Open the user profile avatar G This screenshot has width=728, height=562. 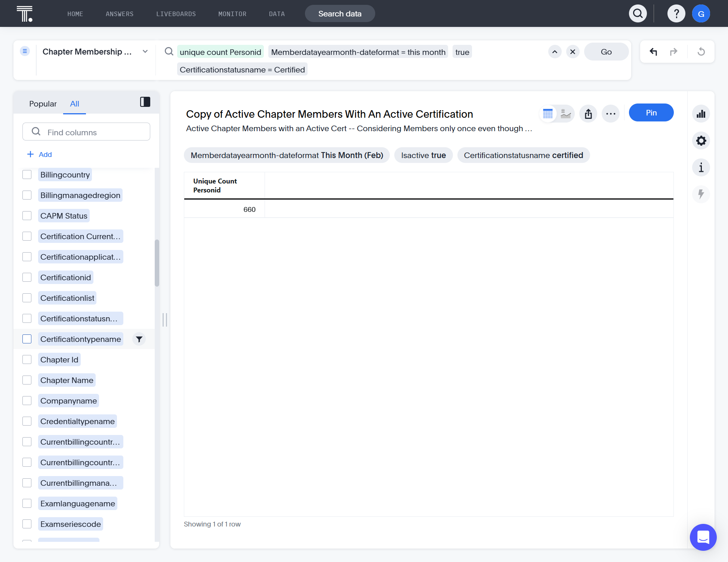pos(701,14)
